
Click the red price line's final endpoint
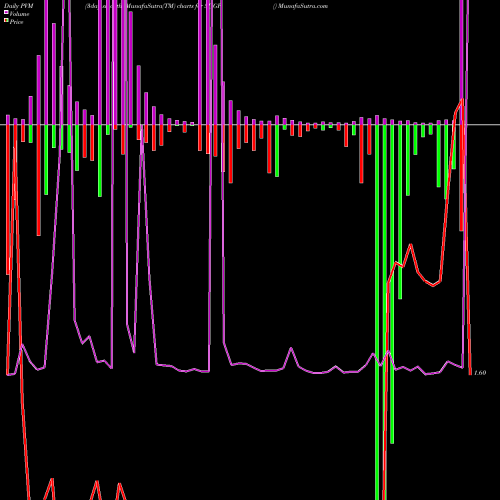[x=470, y=374]
